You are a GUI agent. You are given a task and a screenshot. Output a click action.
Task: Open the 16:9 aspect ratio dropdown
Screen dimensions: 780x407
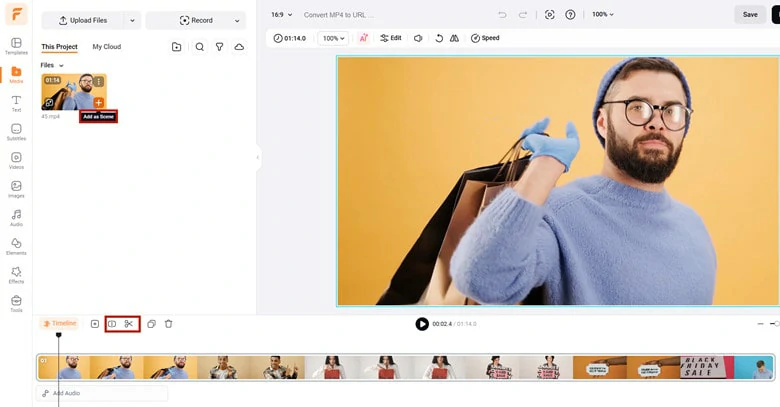pyautogui.click(x=282, y=15)
